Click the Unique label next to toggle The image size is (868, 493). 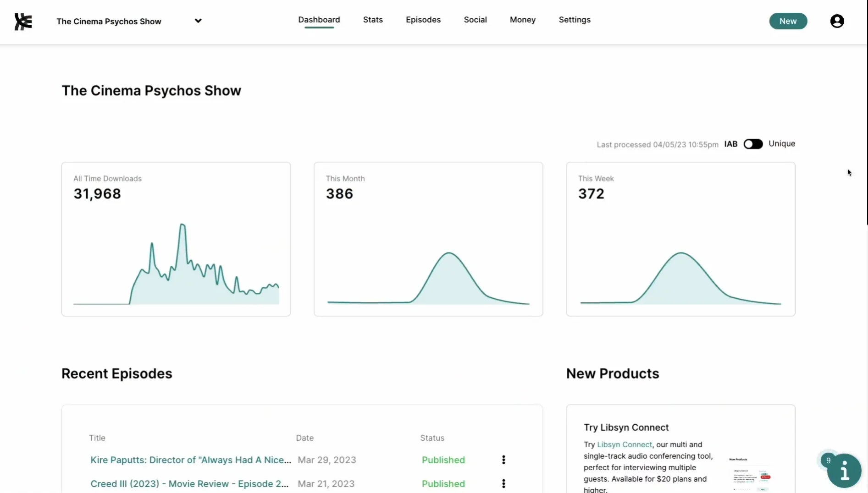coord(782,143)
